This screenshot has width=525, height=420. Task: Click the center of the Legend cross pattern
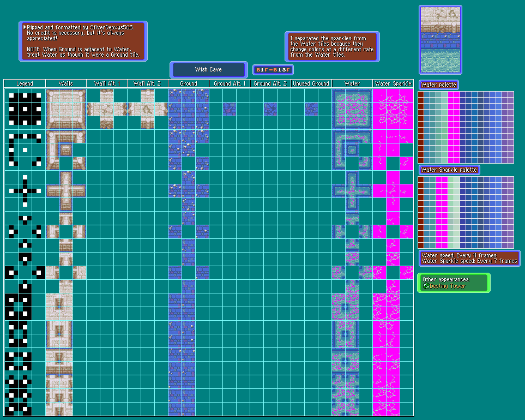tap(25, 191)
